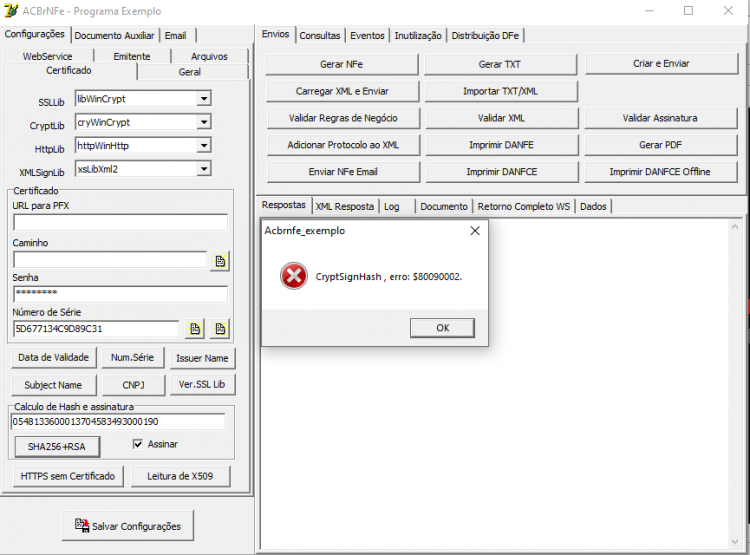
Task: Click the Gerar PDF button
Action: [x=660, y=144]
